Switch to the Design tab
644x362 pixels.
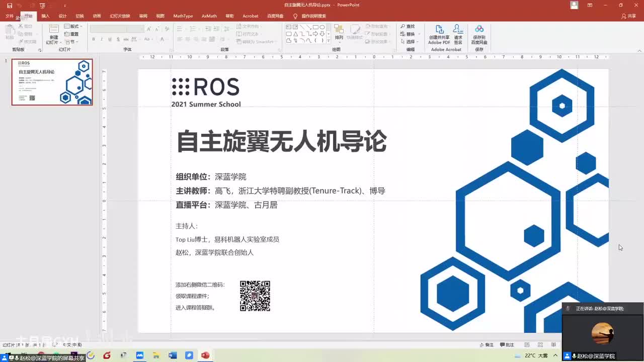tap(62, 16)
